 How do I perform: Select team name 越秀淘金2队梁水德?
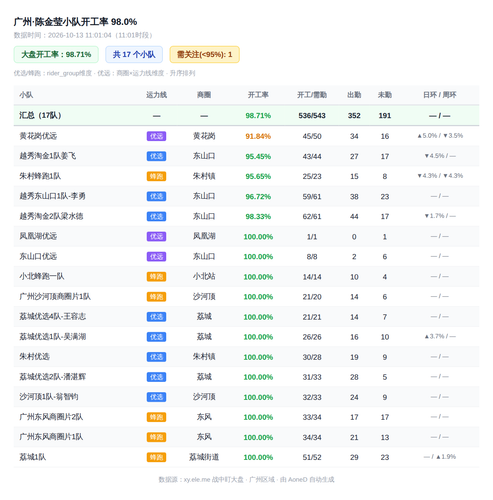(x=51, y=216)
